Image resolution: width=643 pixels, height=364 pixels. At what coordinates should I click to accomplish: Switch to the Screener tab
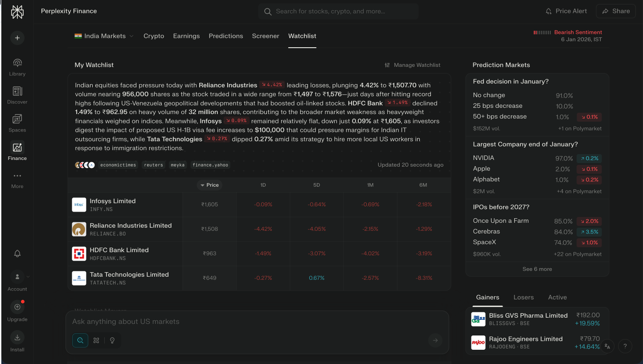[x=266, y=36]
